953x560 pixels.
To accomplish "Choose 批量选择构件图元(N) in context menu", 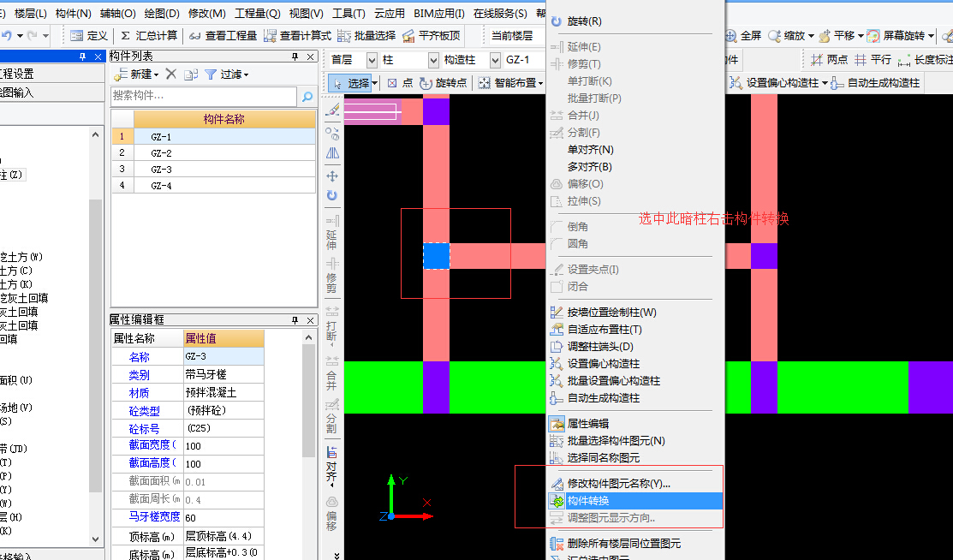I will point(616,441).
